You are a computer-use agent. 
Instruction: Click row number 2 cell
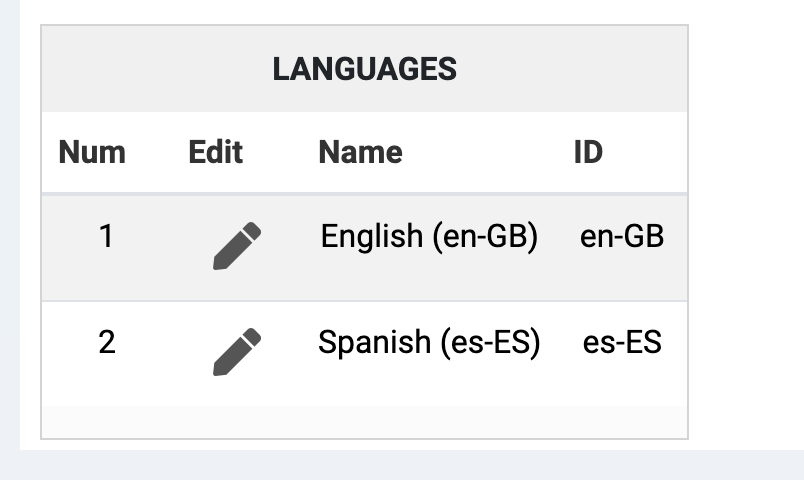pos(107,343)
